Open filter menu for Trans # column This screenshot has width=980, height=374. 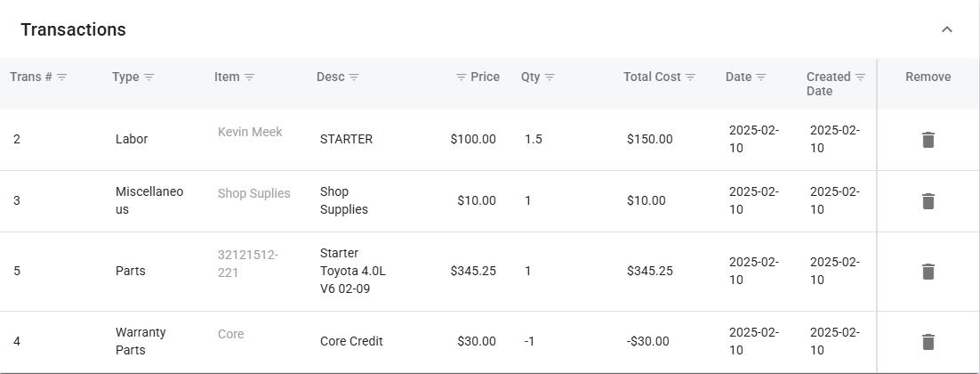(x=62, y=77)
